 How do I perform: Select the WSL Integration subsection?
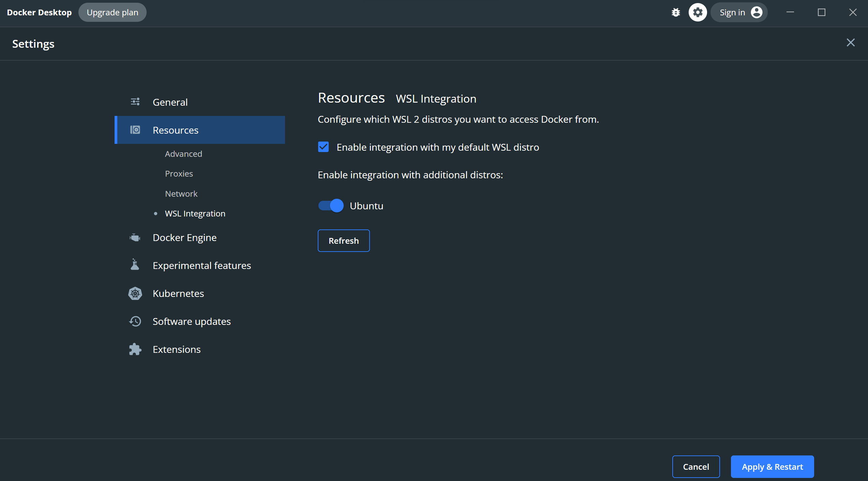(x=195, y=213)
